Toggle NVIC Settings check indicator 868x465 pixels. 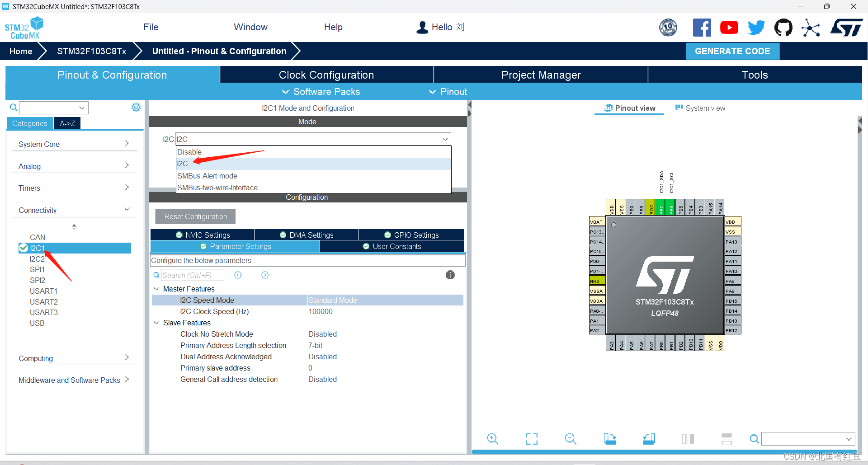[x=178, y=235]
